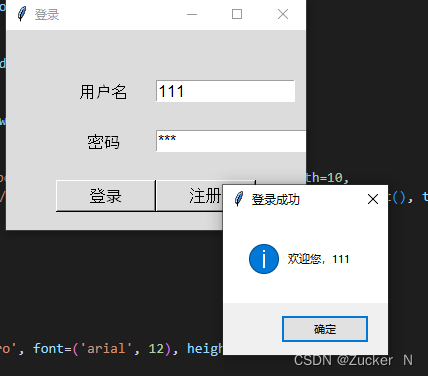The width and height of the screenshot is (428, 376).
Task: Click the 登录成功 dialog title
Action: click(276, 200)
